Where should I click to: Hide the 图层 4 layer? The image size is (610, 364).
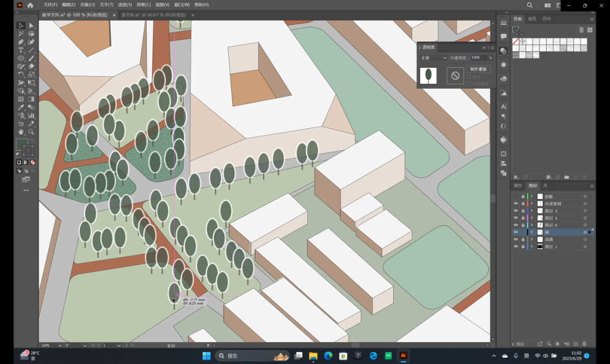point(516,210)
